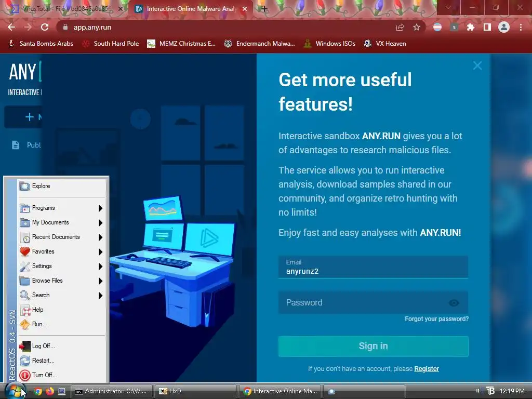This screenshot has height=399, width=532.
Task: Click the Email input field
Action: coord(373,267)
